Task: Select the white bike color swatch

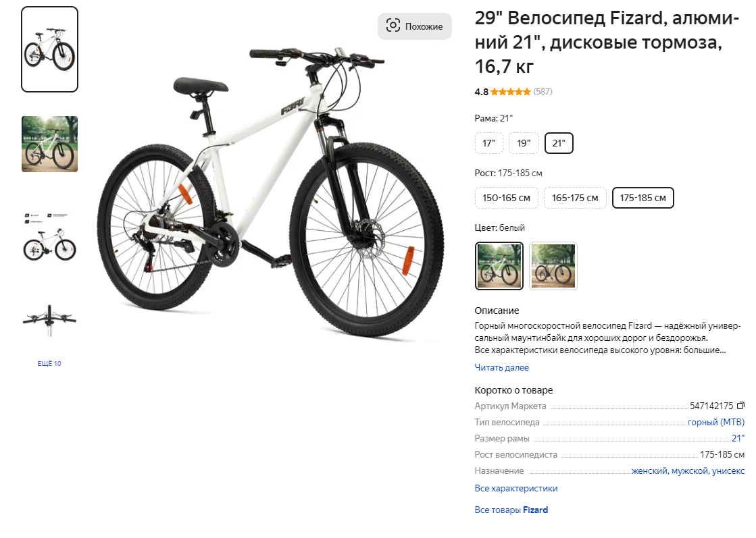Action: 499,266
